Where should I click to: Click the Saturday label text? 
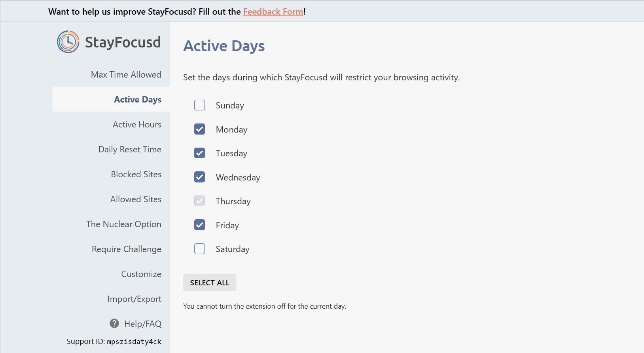click(x=233, y=249)
